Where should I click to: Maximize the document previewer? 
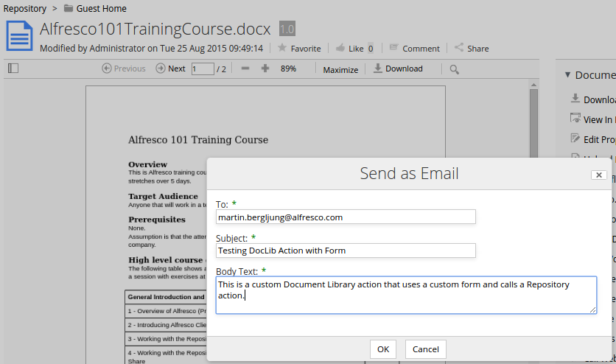340,70
